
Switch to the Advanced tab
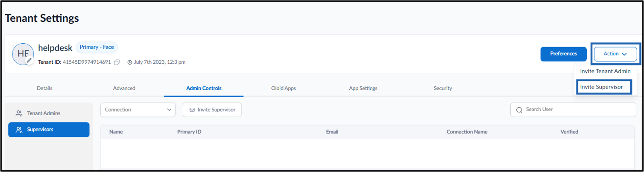click(124, 88)
